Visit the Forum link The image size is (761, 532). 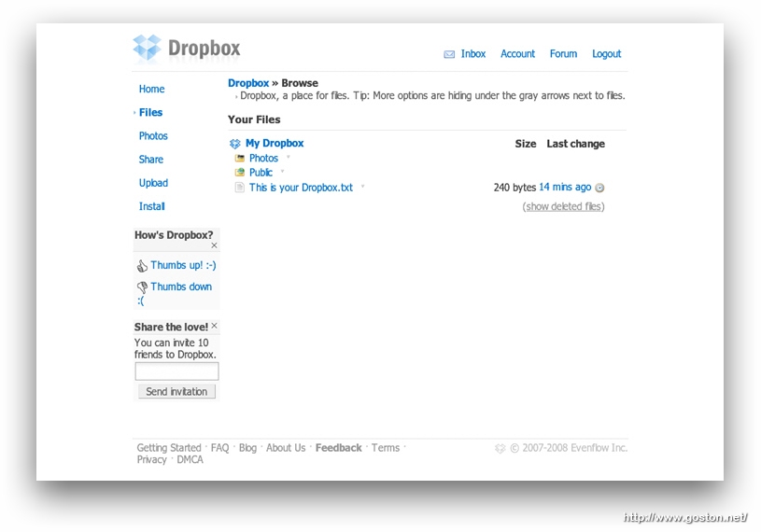[x=563, y=54]
